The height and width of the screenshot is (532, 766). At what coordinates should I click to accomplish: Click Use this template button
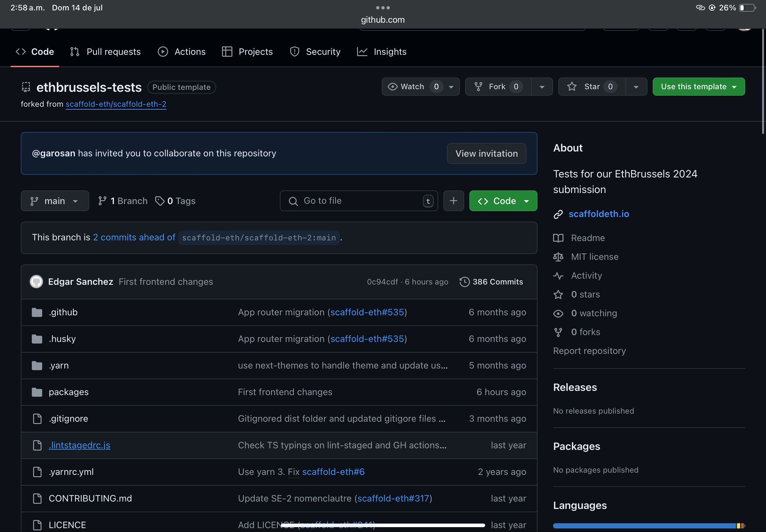pyautogui.click(x=698, y=87)
